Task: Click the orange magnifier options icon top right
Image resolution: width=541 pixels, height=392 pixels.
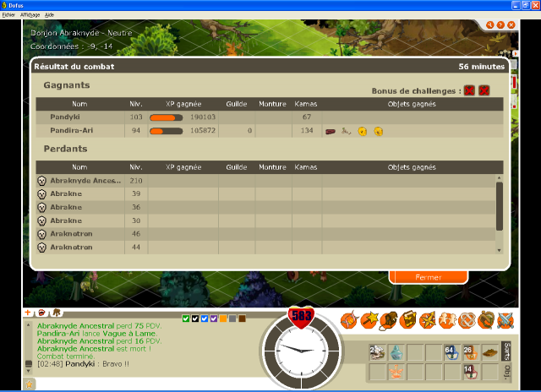Action: click(490, 24)
